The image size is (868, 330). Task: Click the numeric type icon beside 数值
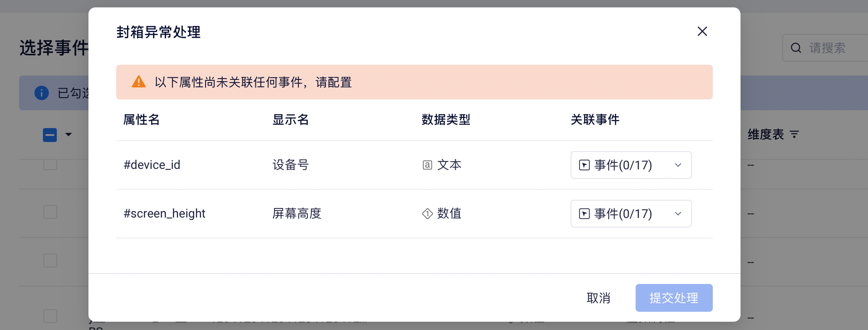[427, 214]
